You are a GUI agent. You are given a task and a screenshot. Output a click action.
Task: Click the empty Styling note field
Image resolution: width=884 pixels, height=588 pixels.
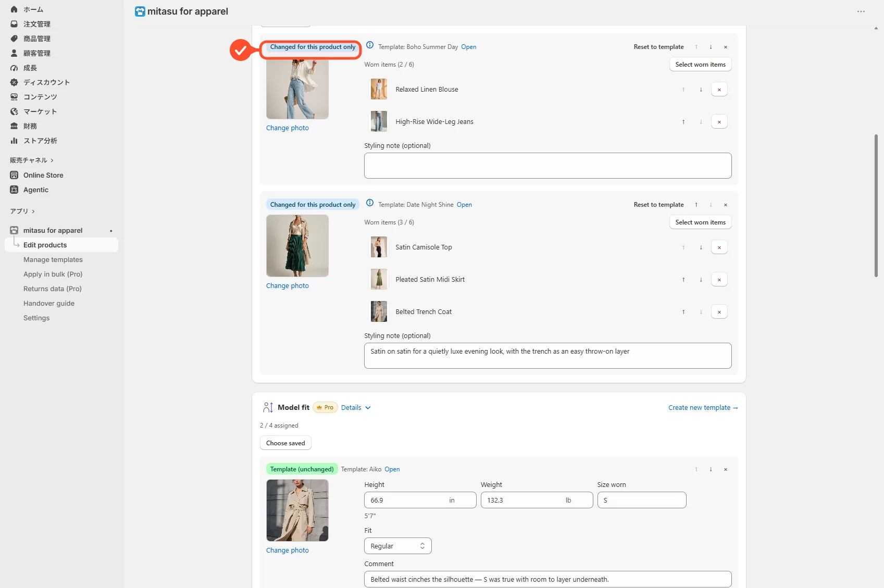click(548, 166)
